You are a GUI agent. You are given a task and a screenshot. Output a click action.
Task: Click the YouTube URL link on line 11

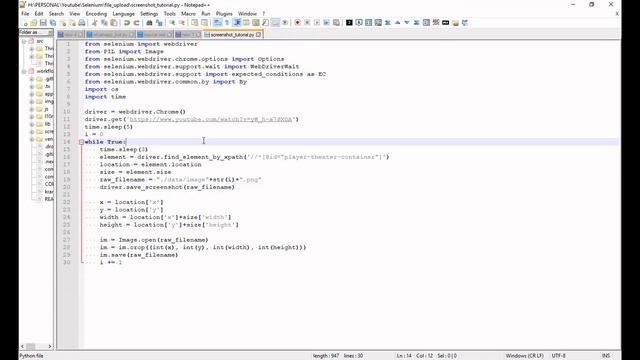coord(211,120)
